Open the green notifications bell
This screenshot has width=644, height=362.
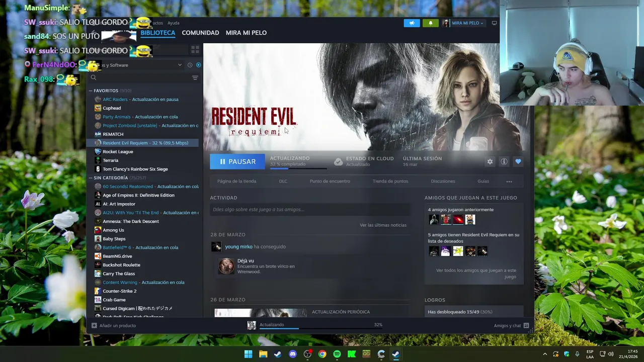430,23
